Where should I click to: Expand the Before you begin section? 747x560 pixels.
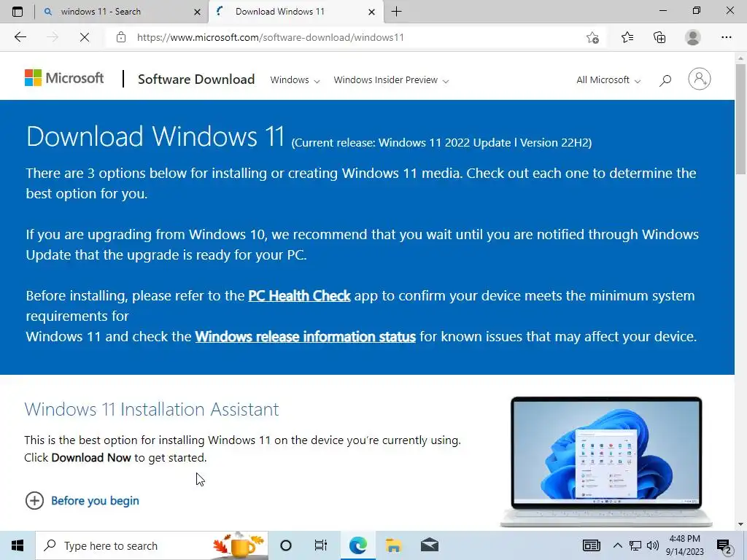pos(82,500)
